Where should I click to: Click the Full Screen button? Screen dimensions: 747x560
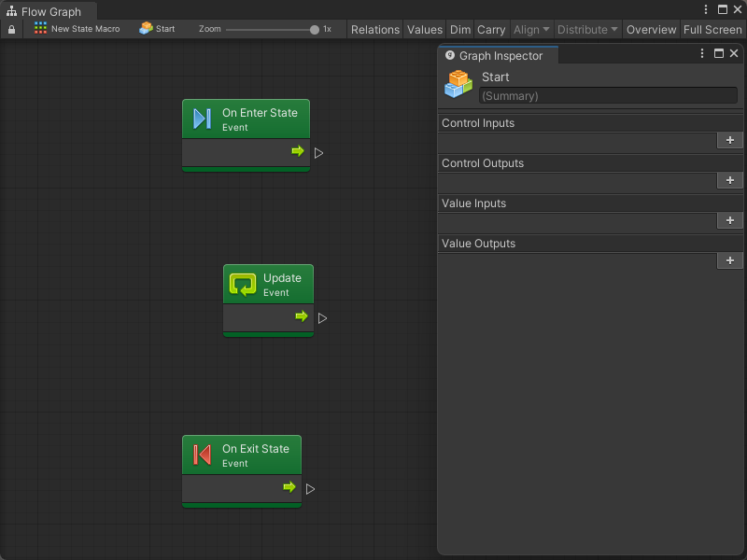[x=712, y=29]
